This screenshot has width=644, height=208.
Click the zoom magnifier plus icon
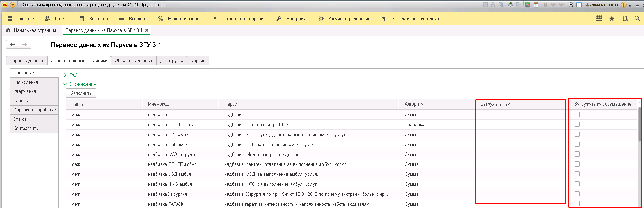[571, 5]
